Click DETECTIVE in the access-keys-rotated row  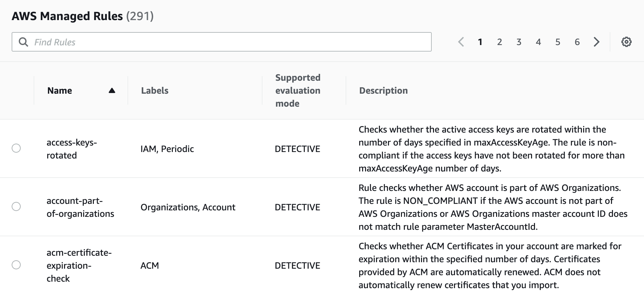297,149
